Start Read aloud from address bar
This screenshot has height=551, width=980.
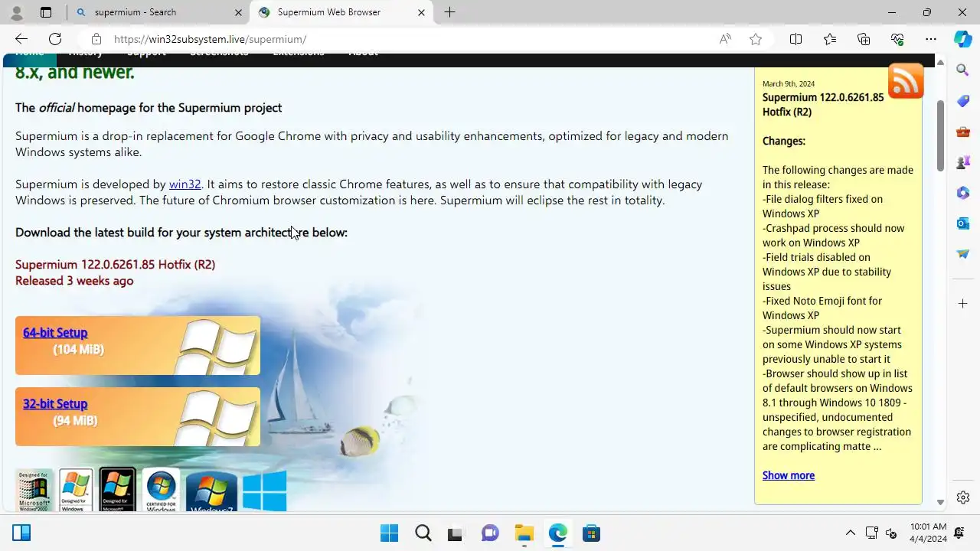pos(725,39)
